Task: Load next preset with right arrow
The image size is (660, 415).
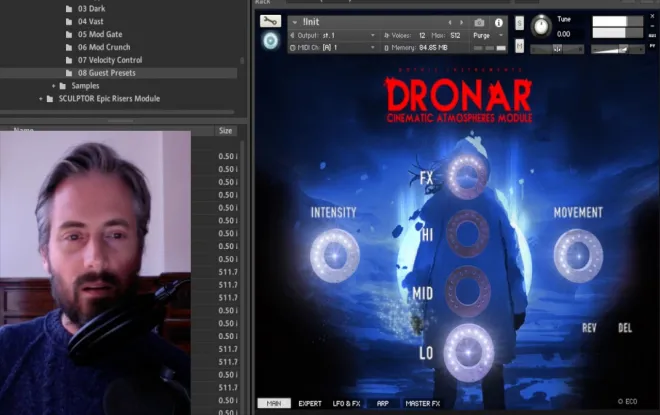Action: tap(461, 22)
